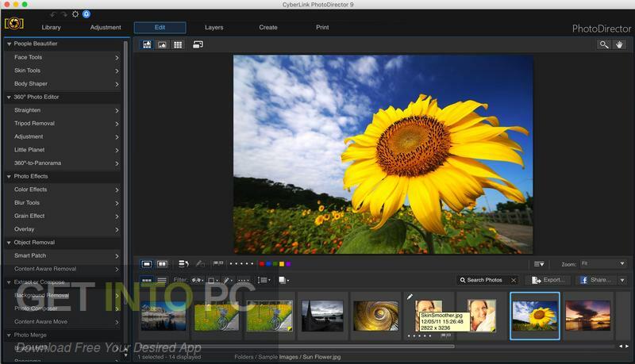Select the hand pan tool

(619, 44)
